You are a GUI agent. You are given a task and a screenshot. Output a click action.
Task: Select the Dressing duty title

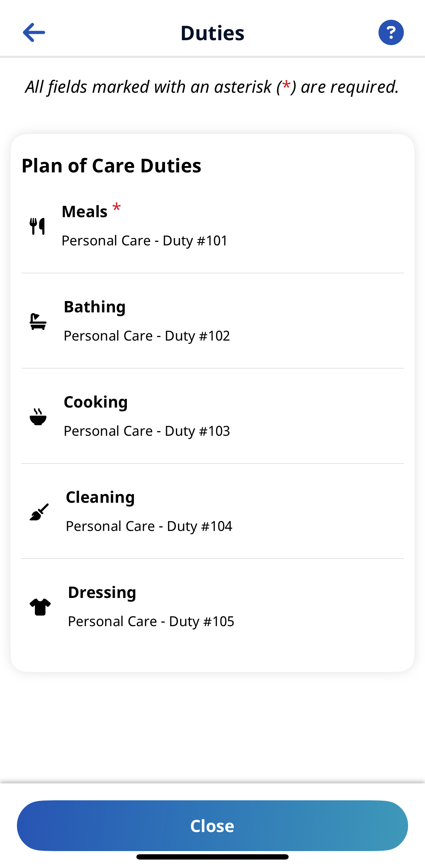click(x=102, y=593)
